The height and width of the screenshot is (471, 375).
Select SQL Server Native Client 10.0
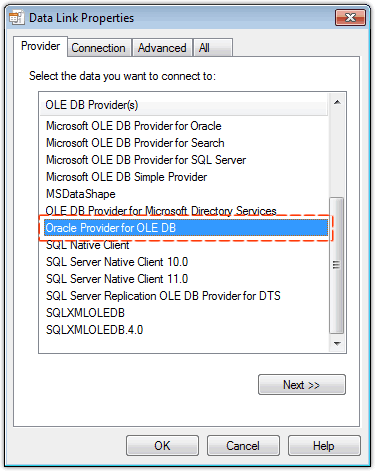117,262
